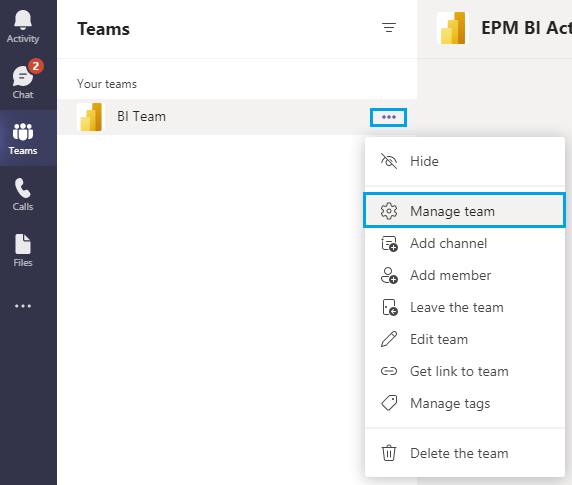Select the Teams icon in sidebar
This screenshot has width=572, height=485.
click(23, 139)
